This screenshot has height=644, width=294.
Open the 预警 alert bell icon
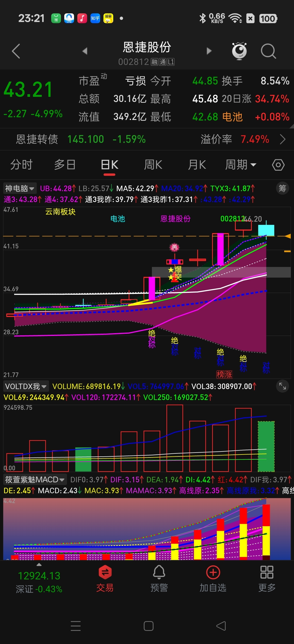click(x=159, y=579)
